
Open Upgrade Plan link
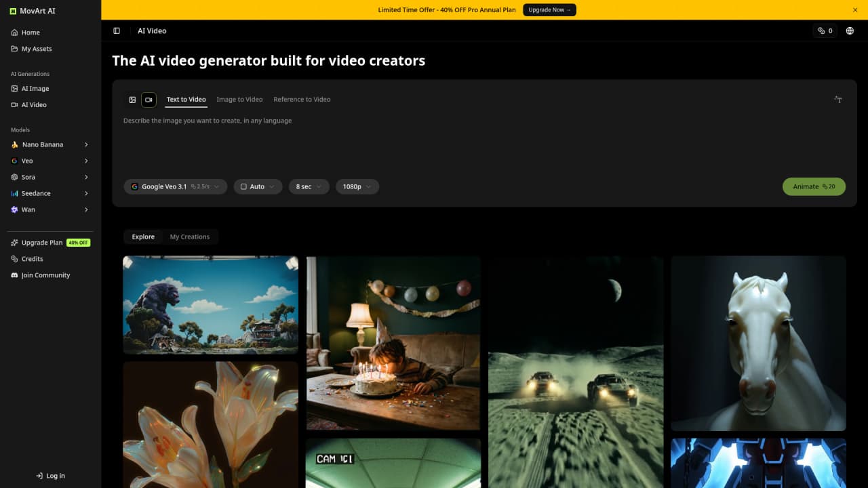[50, 243]
